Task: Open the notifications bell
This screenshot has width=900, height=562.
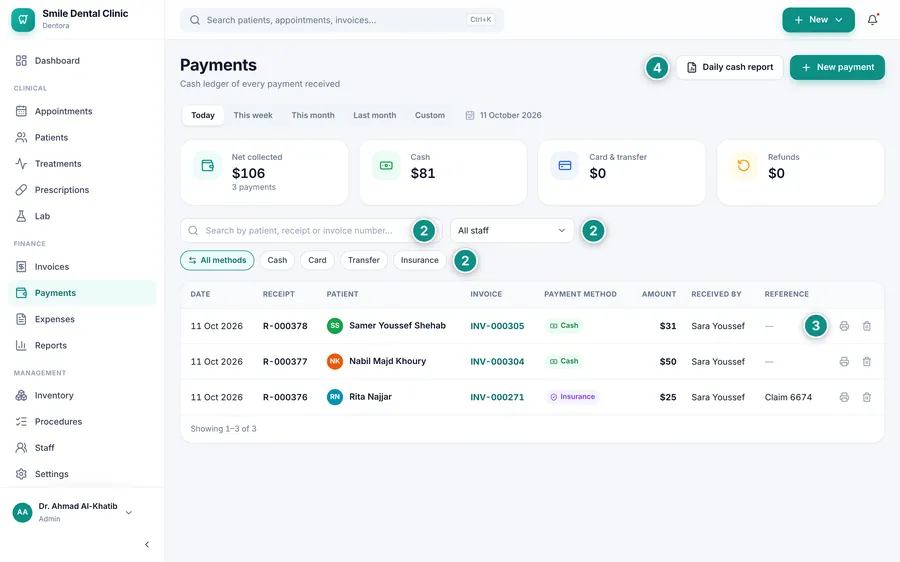Action: click(872, 20)
